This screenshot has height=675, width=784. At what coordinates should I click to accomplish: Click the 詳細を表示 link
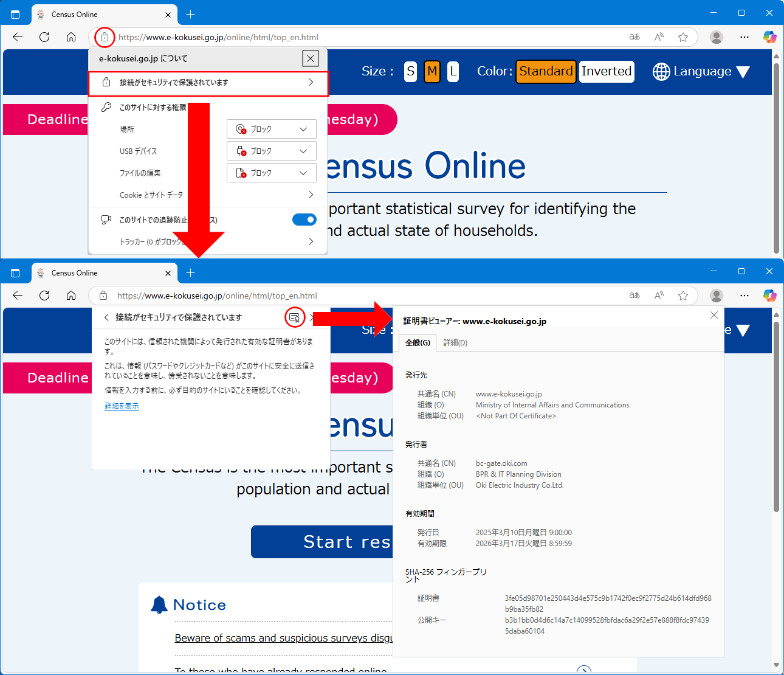click(122, 406)
